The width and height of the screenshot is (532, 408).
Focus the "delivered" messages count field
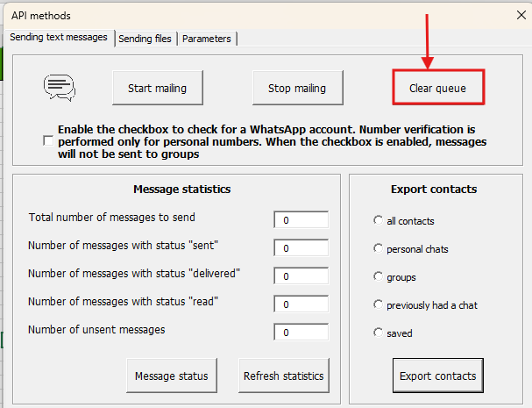click(x=301, y=276)
